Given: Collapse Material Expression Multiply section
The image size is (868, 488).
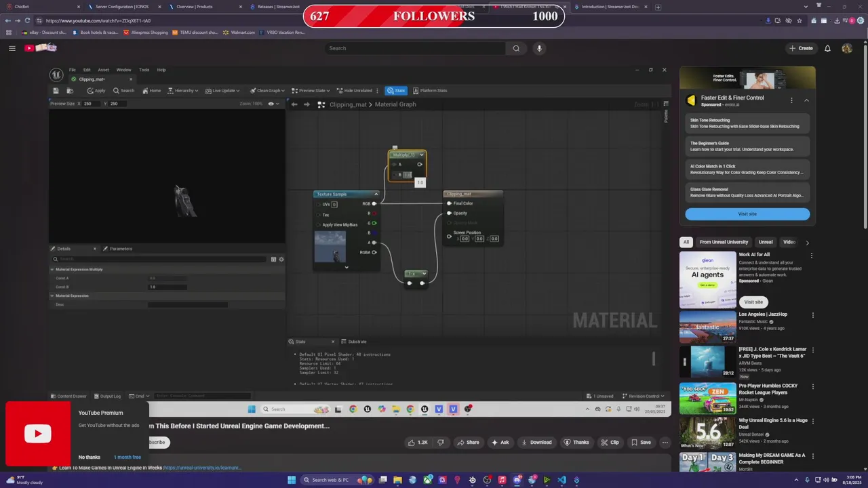Looking at the screenshot, I should coord(52,269).
